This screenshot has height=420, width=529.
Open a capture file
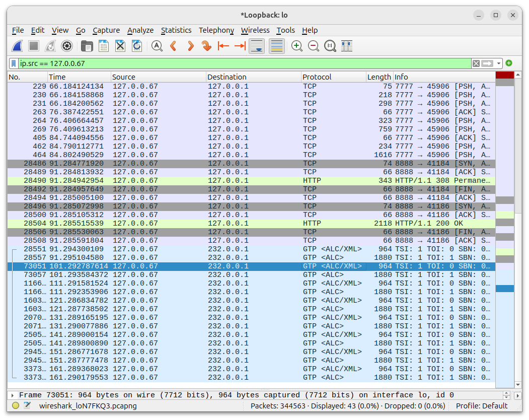click(87, 46)
